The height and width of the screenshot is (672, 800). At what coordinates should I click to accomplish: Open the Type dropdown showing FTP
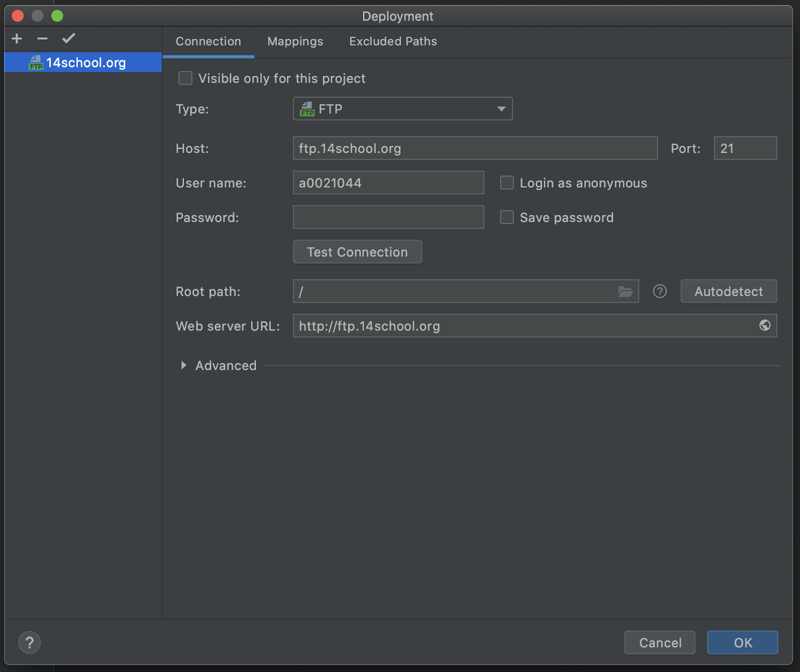click(x=402, y=109)
